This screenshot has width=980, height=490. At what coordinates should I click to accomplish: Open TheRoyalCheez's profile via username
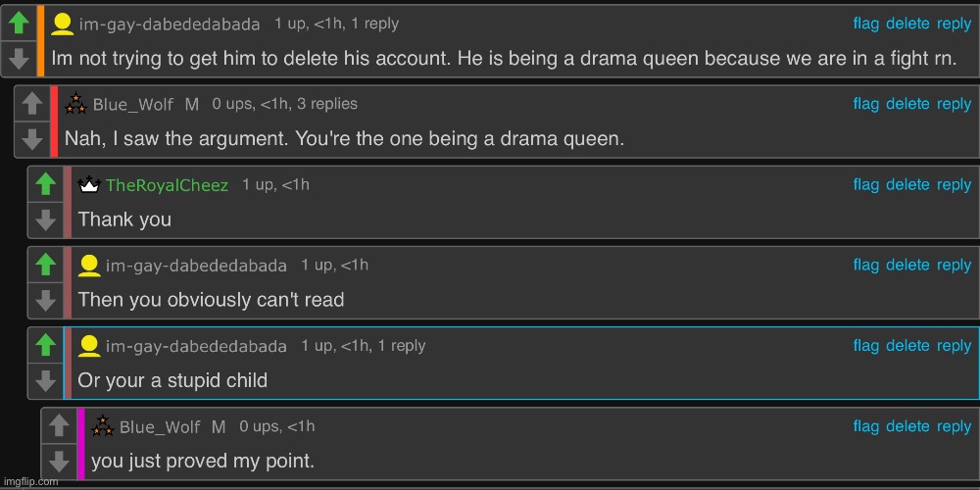point(167,185)
